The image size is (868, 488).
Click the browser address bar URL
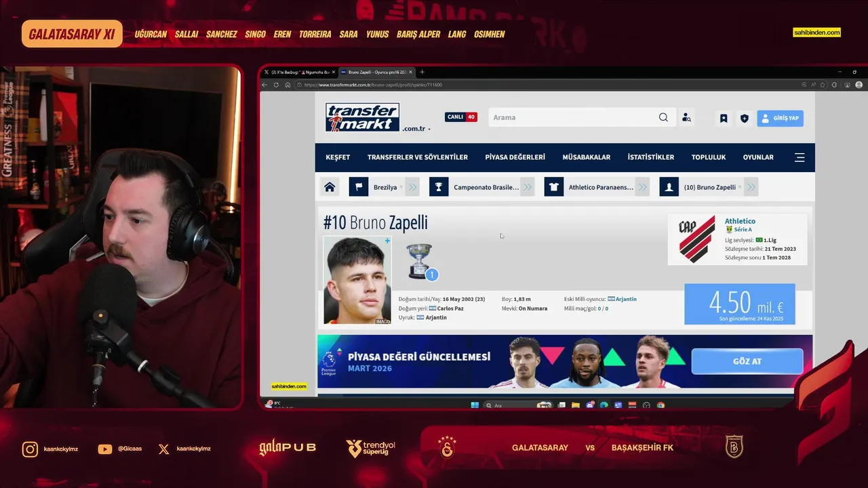pos(373,85)
